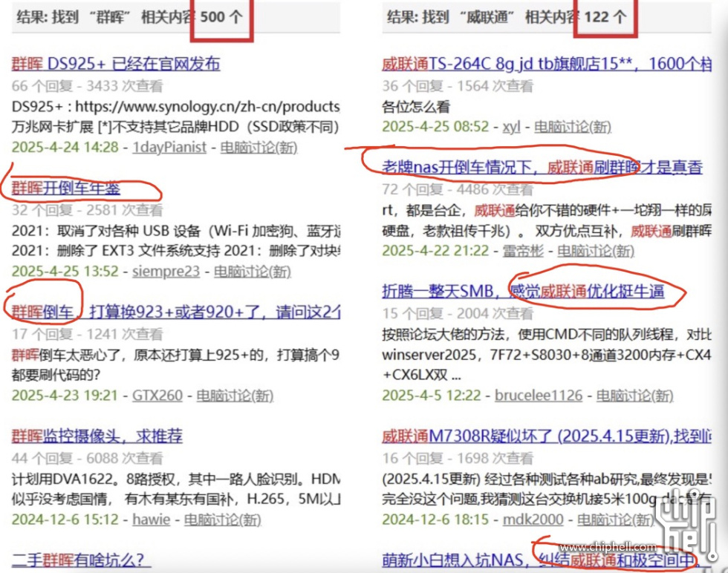Click the date 2025-4-25 08:52
Screen dimensions: 728x573
[x=435, y=126]
